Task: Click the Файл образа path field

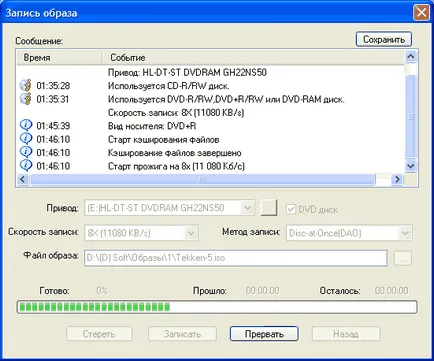Action: click(x=236, y=258)
